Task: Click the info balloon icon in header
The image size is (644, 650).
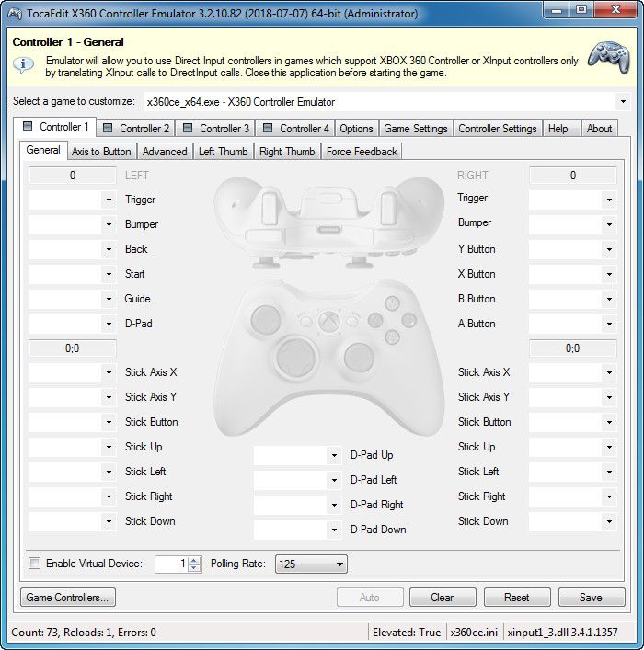Action: 23,65
